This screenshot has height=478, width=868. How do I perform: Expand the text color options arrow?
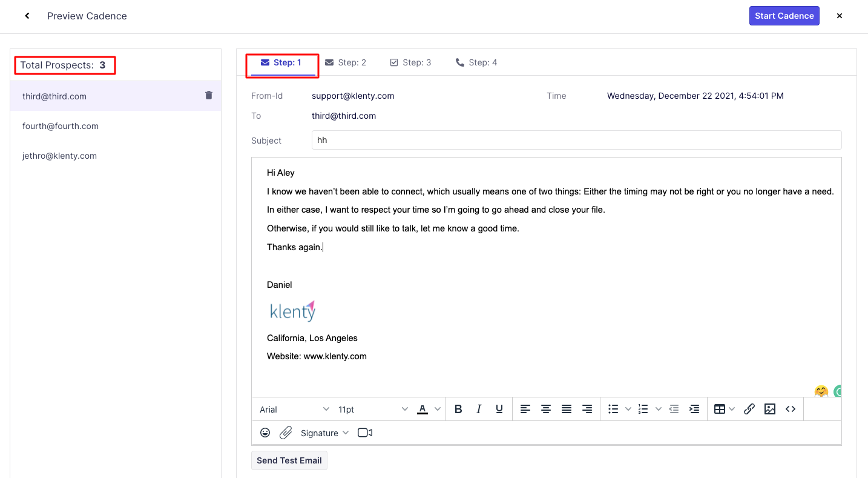[437, 409]
